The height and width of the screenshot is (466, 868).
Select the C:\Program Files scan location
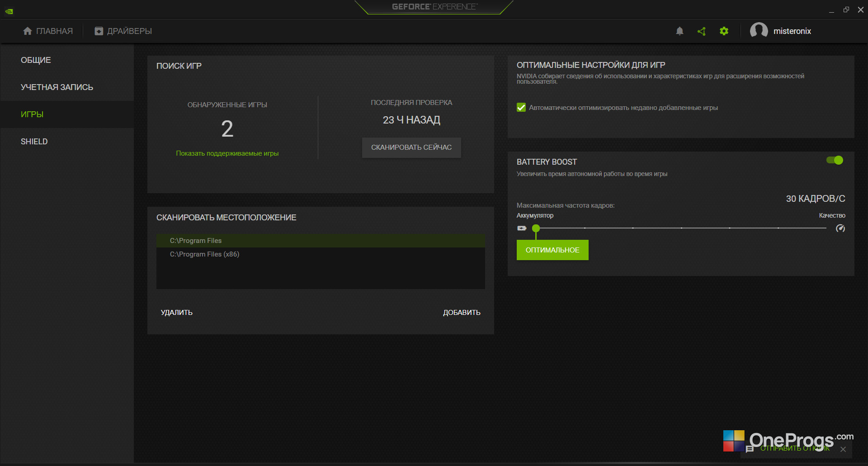point(321,241)
